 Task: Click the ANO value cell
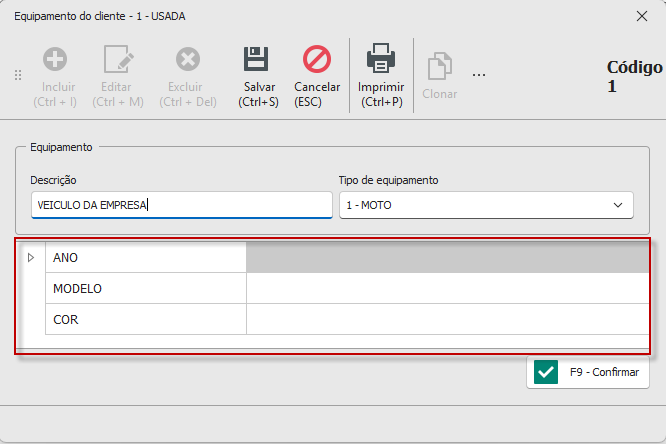click(448, 257)
